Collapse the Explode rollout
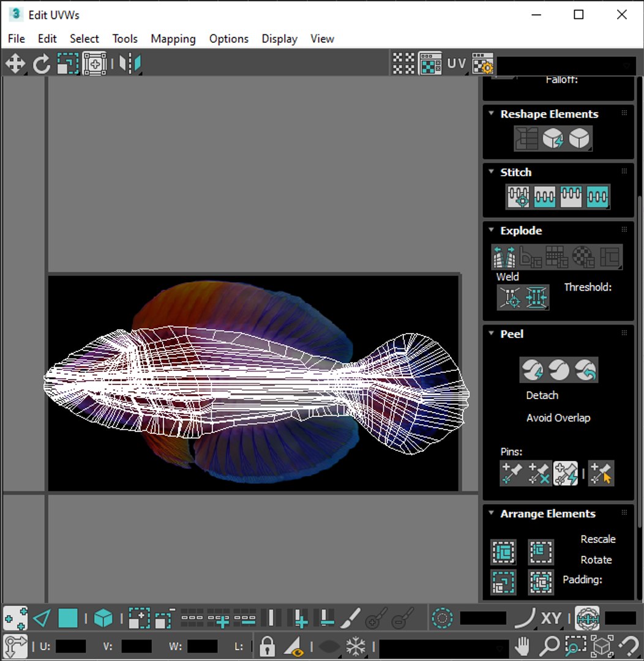 [492, 230]
